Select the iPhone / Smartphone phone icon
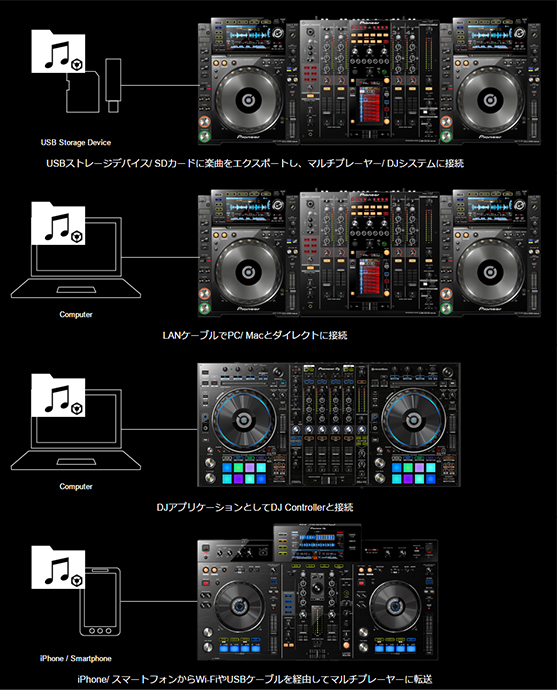Image resolution: width=557 pixels, height=690 pixels. click(x=100, y=602)
